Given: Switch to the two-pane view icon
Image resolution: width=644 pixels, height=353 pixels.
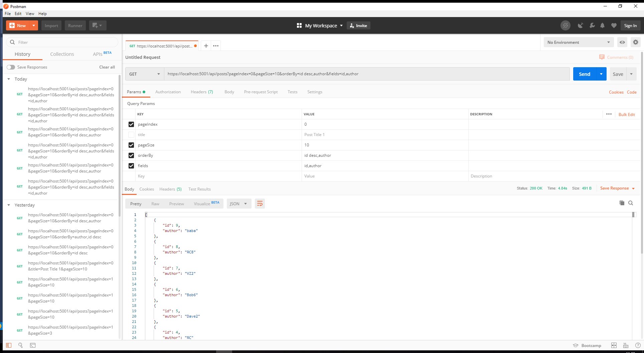Looking at the screenshot, I should [614, 345].
